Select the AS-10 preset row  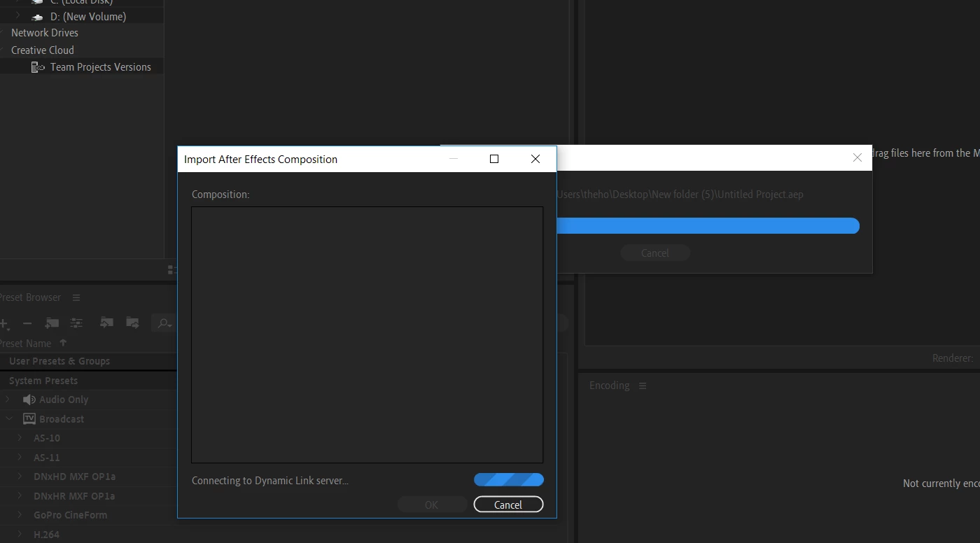(88, 438)
